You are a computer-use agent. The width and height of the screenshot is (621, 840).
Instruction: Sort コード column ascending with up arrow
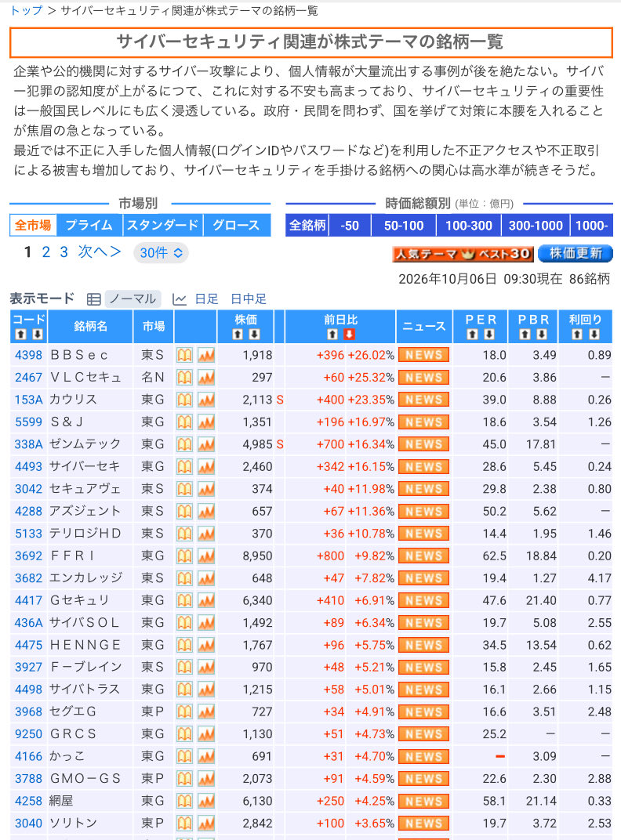tap(20, 335)
